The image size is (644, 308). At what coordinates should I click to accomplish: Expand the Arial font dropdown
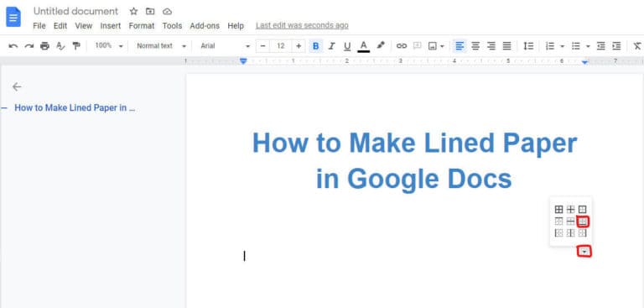click(225, 46)
